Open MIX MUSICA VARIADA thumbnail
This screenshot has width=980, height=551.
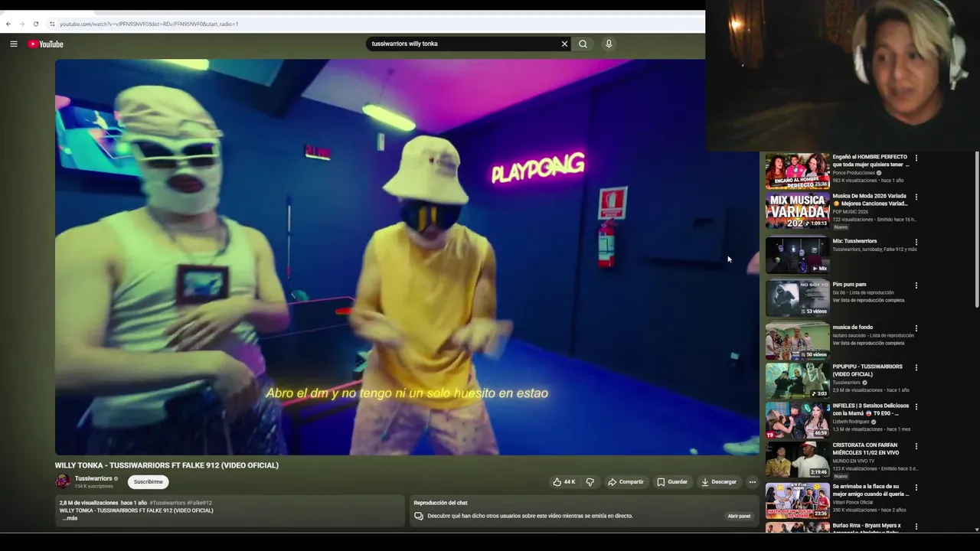coord(797,210)
